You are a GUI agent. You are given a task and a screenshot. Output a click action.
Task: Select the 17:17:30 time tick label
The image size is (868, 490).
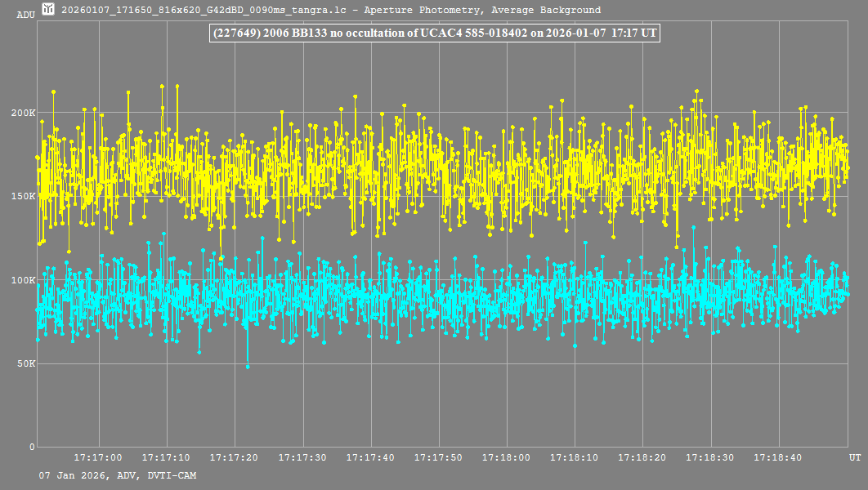(x=302, y=458)
